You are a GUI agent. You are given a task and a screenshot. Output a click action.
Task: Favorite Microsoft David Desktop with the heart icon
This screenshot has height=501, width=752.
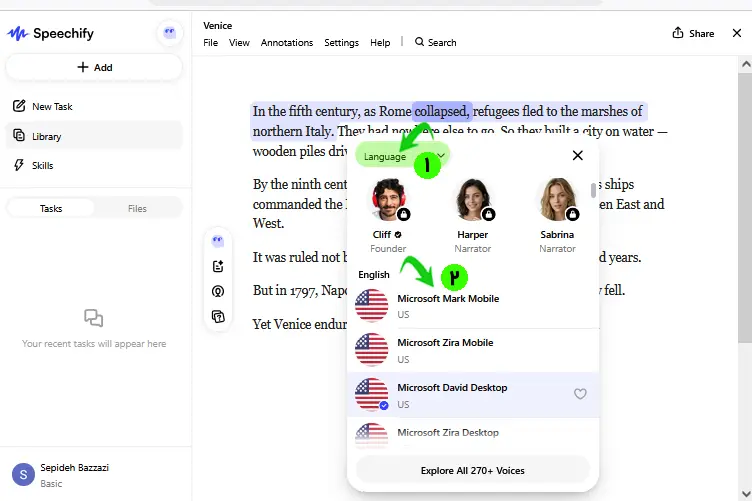pyautogui.click(x=580, y=394)
